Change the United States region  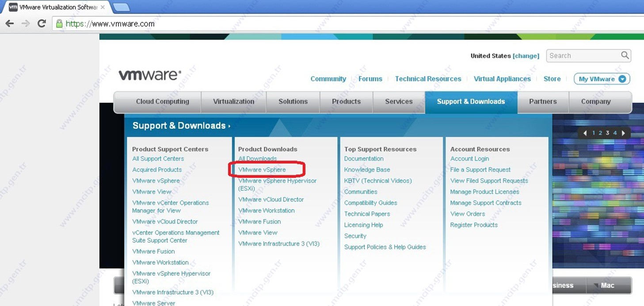point(526,56)
